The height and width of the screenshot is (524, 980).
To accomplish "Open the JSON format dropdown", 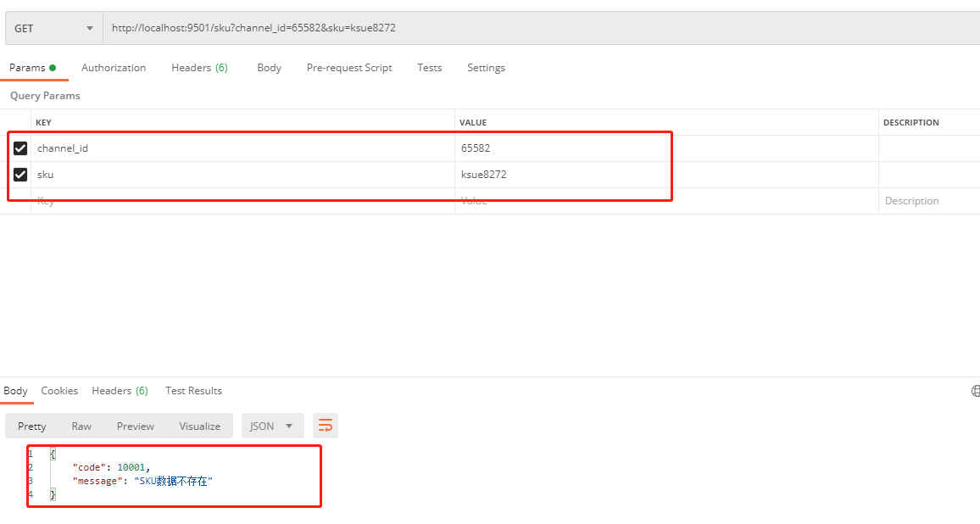I will click(272, 426).
